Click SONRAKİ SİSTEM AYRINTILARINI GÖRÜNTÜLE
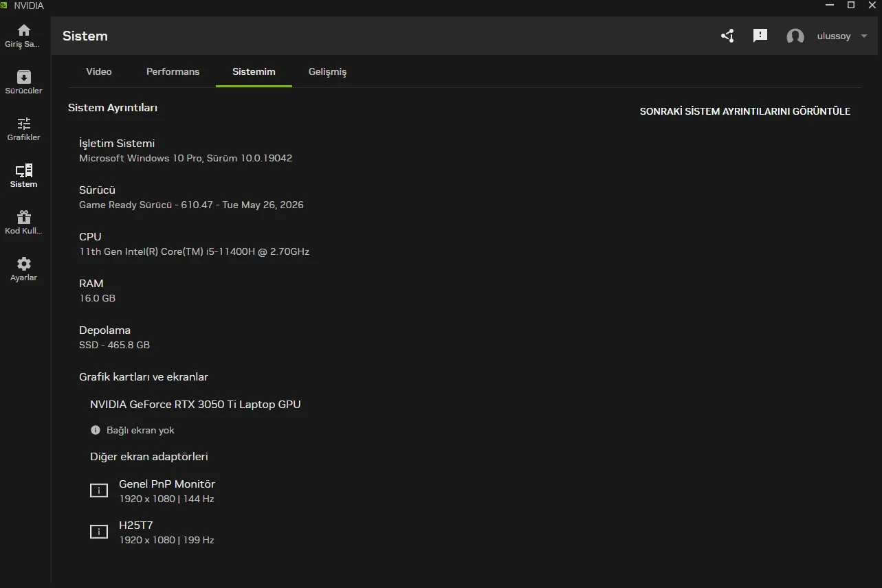Screen dimensions: 882x588 point(745,111)
